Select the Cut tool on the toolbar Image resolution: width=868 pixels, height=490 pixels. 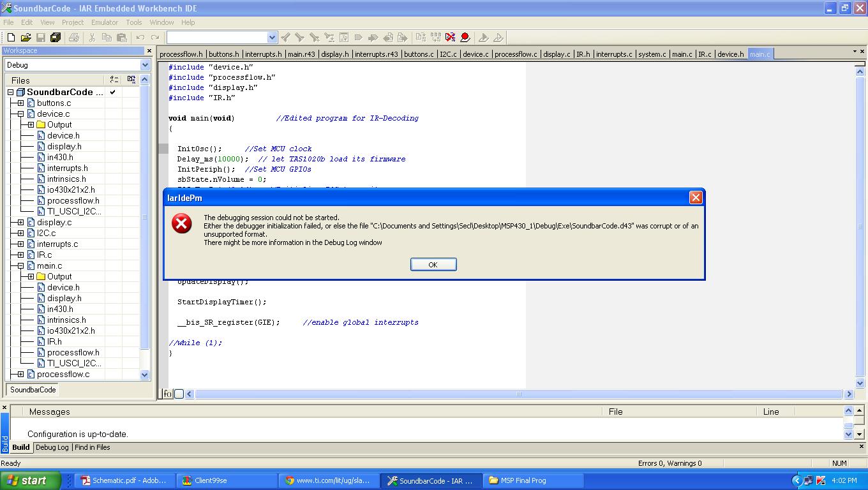(x=93, y=37)
